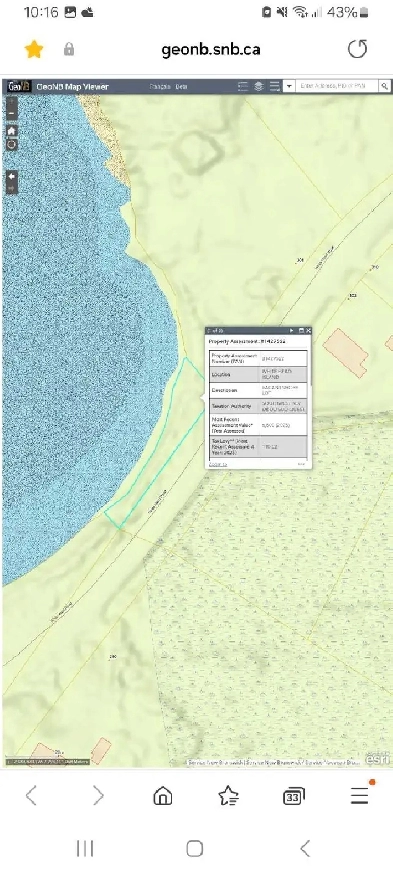This screenshot has height=875, width=393.
Task: Tap the Android system back button
Action: tap(305, 849)
